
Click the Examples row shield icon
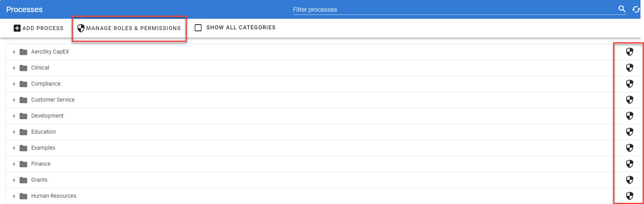pos(630,148)
